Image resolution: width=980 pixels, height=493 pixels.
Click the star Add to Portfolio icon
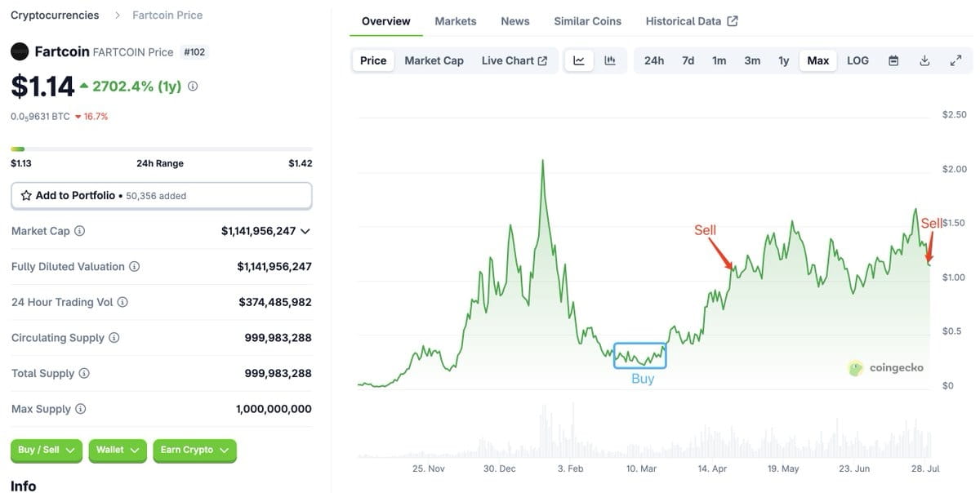(x=26, y=196)
